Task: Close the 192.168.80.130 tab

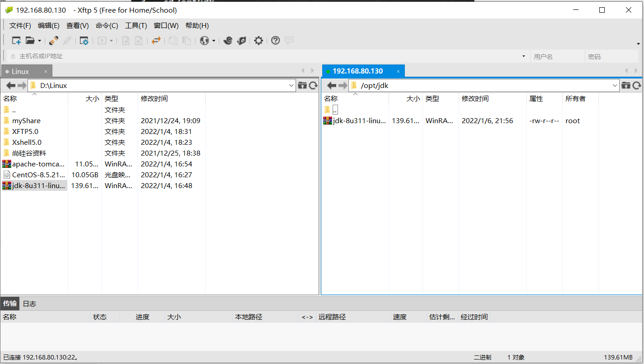Action: 398,71
